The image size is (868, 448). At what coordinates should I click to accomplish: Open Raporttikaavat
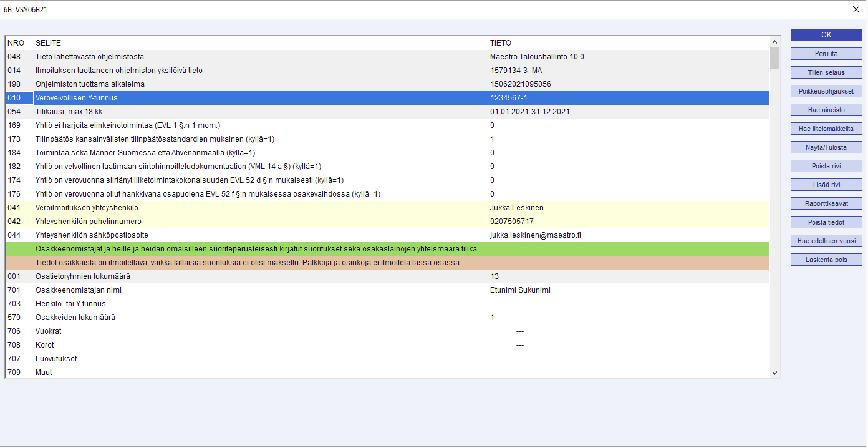tap(826, 203)
